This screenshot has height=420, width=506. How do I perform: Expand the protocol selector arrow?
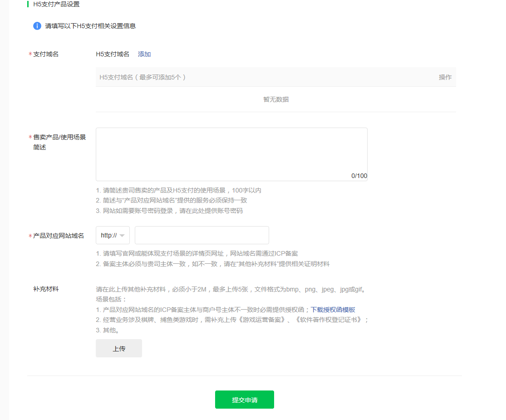click(122, 235)
